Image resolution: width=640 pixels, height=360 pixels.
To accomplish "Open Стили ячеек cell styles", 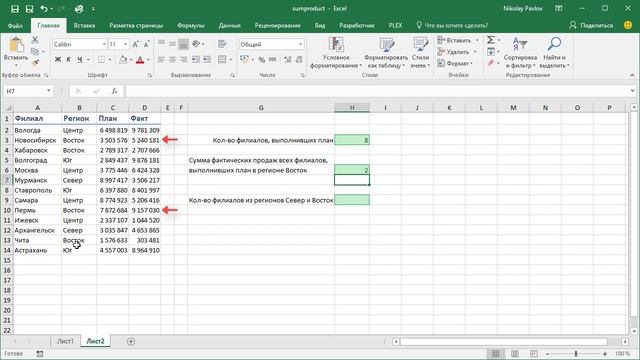I will point(420,53).
